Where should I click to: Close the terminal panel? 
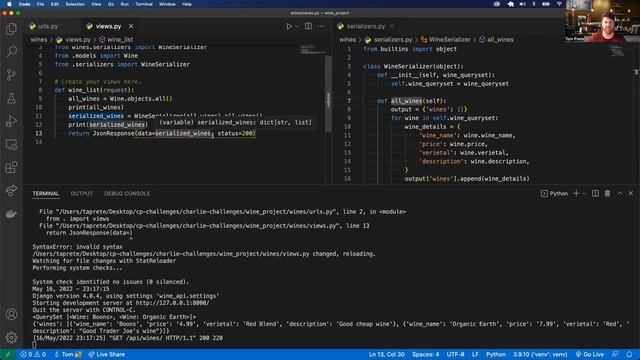coord(631,193)
